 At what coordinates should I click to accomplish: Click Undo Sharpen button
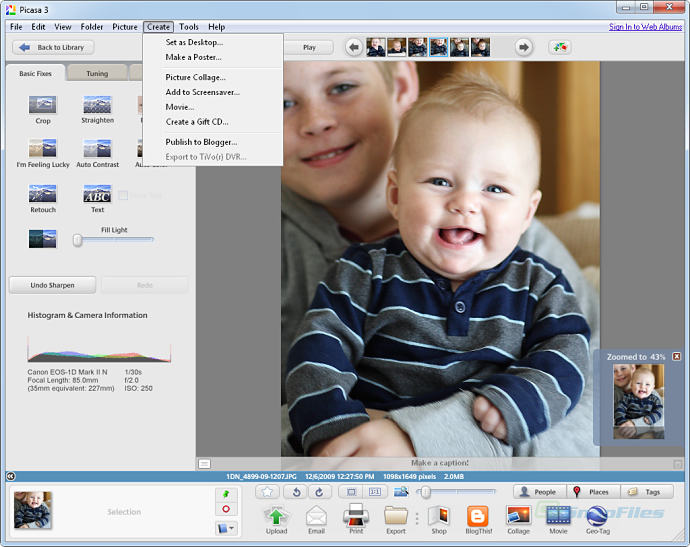pos(52,285)
